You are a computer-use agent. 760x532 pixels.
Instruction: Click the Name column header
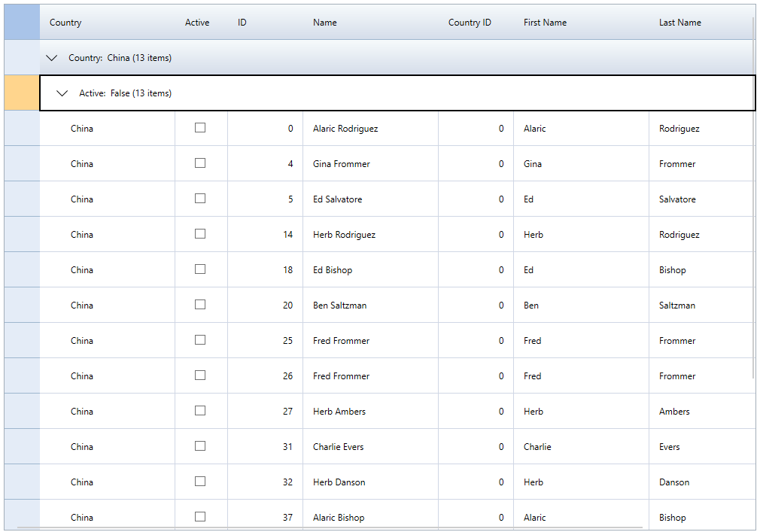[x=325, y=23]
